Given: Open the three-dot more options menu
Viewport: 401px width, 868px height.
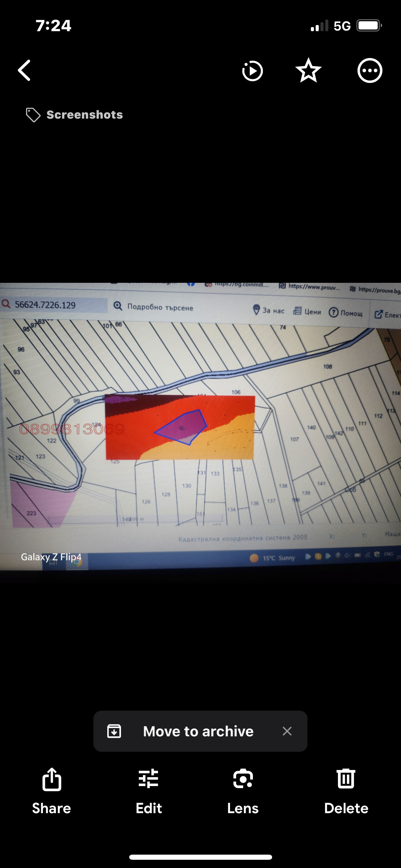Looking at the screenshot, I should (x=369, y=71).
